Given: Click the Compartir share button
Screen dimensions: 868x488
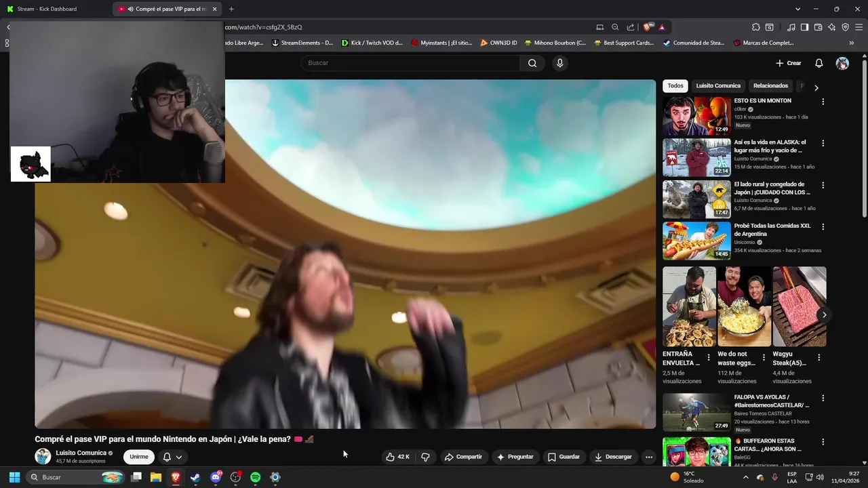Looking at the screenshot, I should (463, 457).
